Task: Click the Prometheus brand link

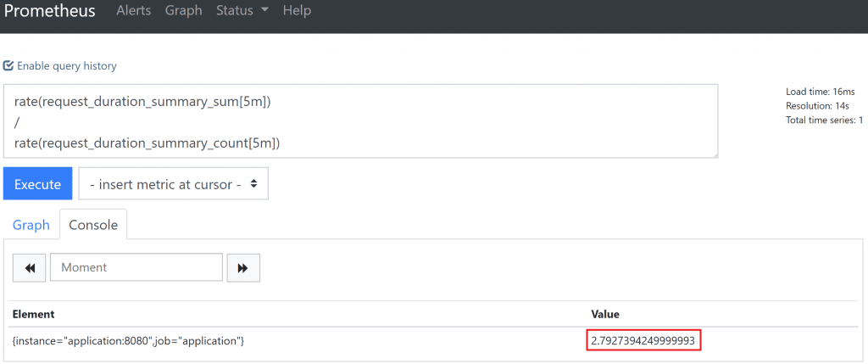Action: coord(49,11)
